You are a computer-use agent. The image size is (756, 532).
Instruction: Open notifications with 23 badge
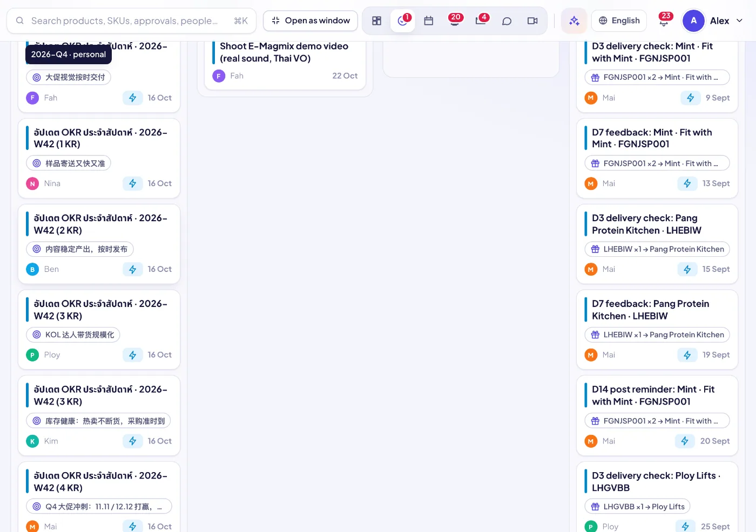pos(664,21)
